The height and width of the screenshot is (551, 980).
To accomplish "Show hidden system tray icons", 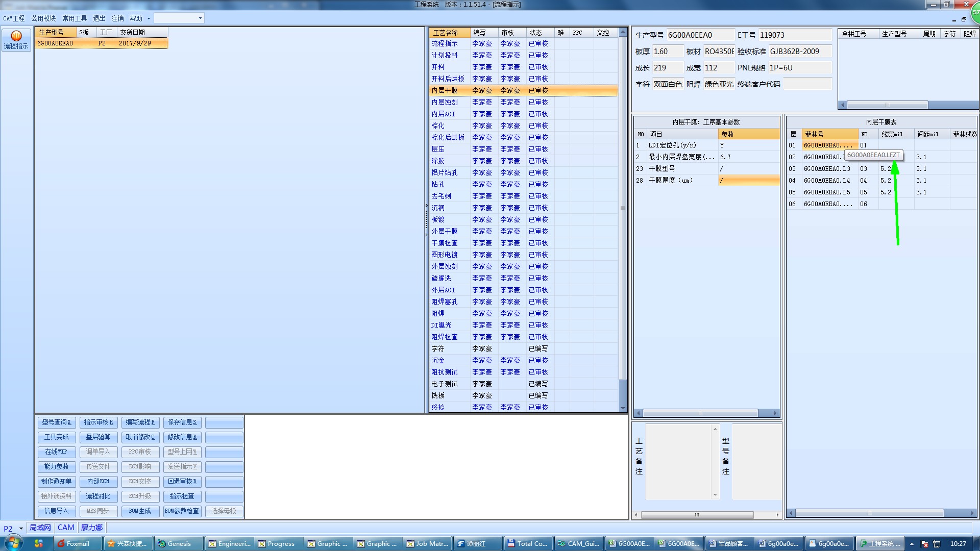I will (x=912, y=543).
